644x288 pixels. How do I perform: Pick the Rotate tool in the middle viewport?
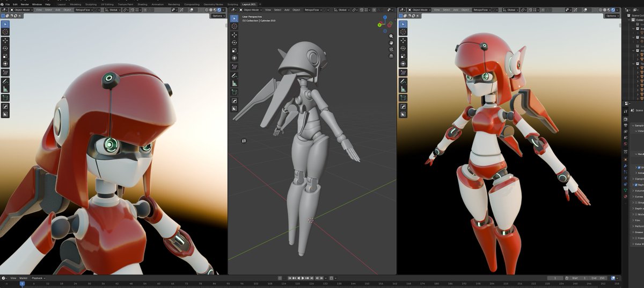(x=235, y=42)
